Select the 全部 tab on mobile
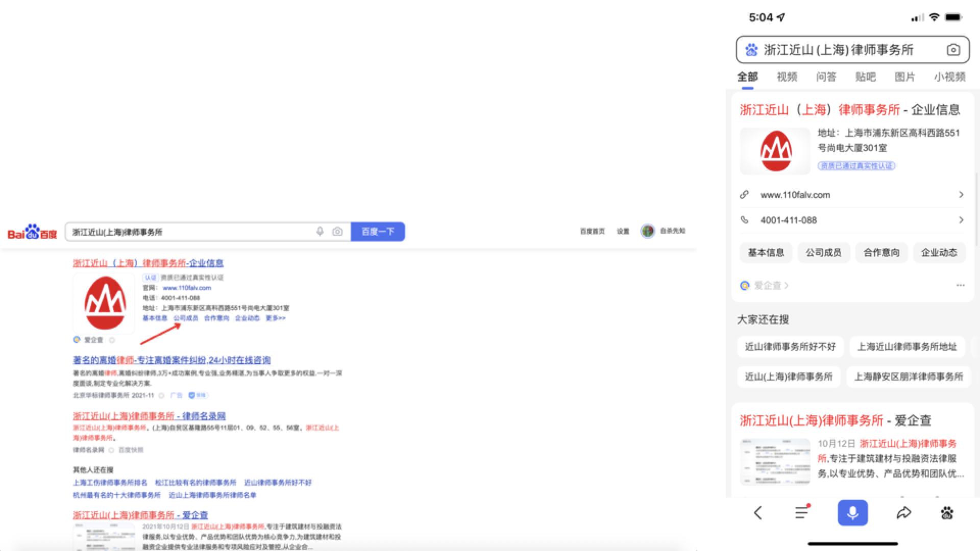Viewport: 980px width, 551px height. tap(747, 77)
